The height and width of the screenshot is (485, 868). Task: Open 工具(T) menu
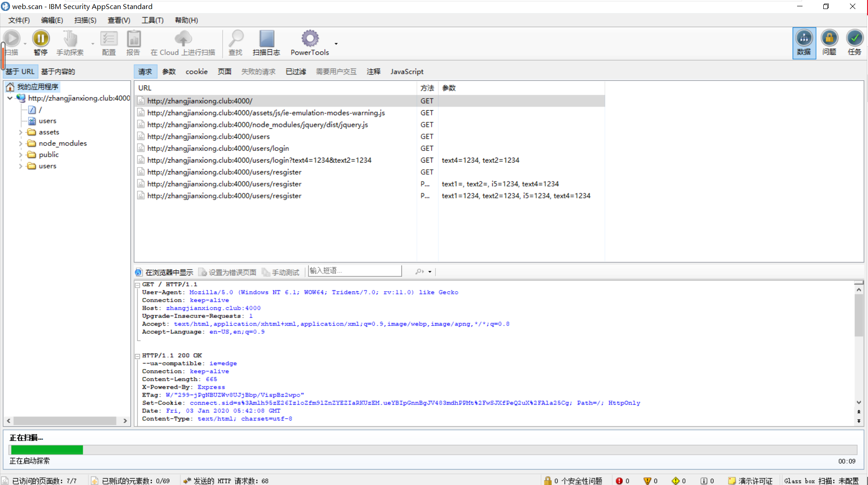[x=153, y=20]
